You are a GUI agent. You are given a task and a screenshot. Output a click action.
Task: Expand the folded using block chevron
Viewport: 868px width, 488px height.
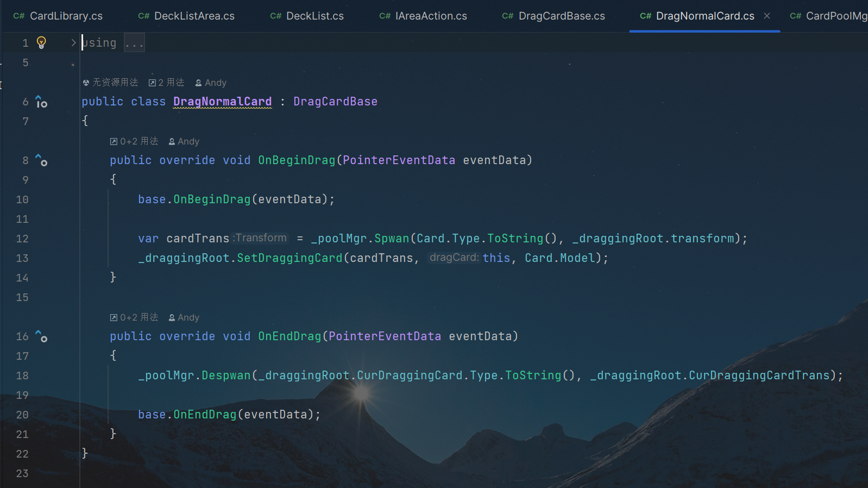point(73,42)
